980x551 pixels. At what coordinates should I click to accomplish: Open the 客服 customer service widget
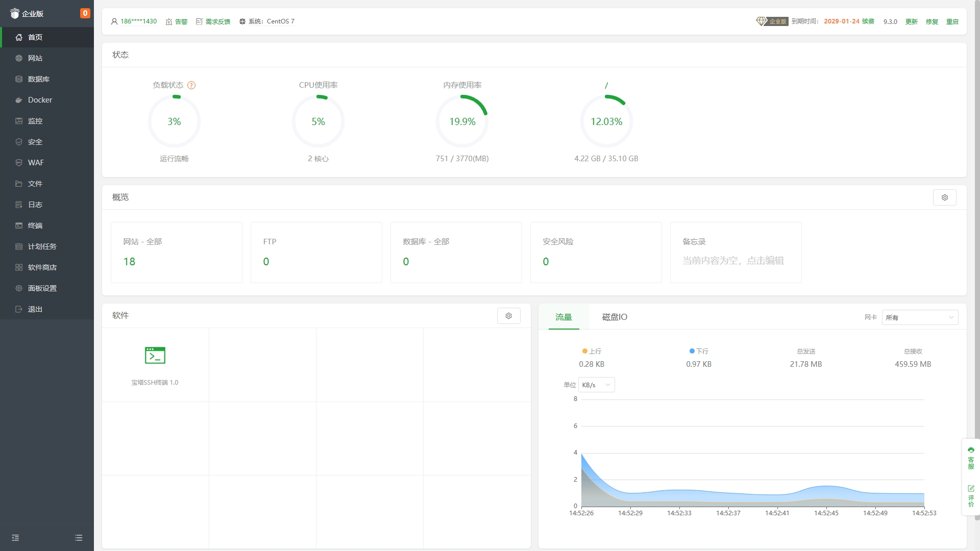971,458
